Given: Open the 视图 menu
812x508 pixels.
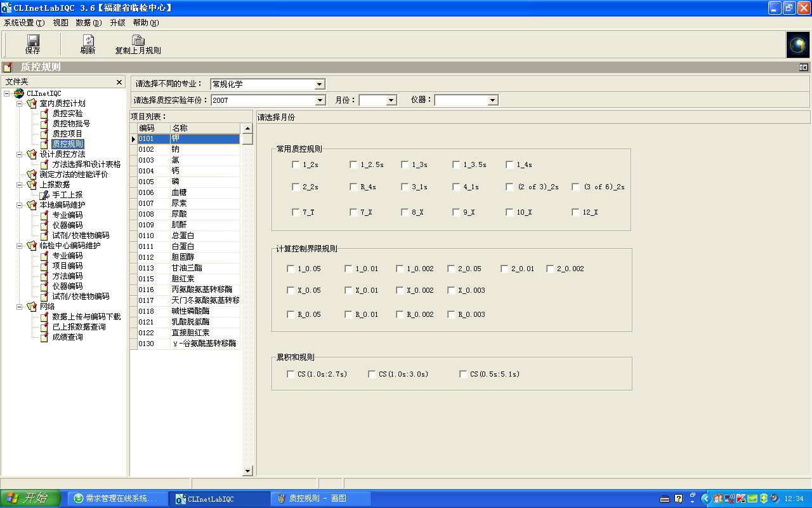Looking at the screenshot, I should tap(60, 23).
